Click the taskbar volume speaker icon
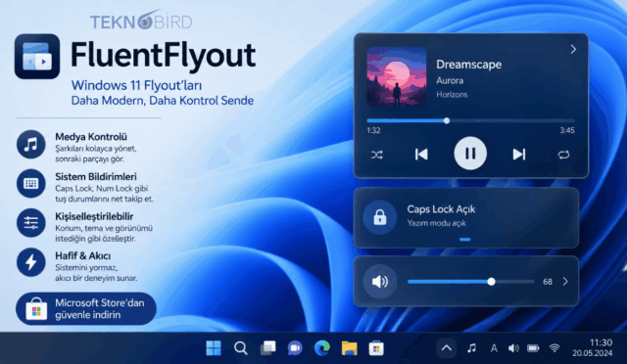This screenshot has height=364, width=627. pos(513,348)
